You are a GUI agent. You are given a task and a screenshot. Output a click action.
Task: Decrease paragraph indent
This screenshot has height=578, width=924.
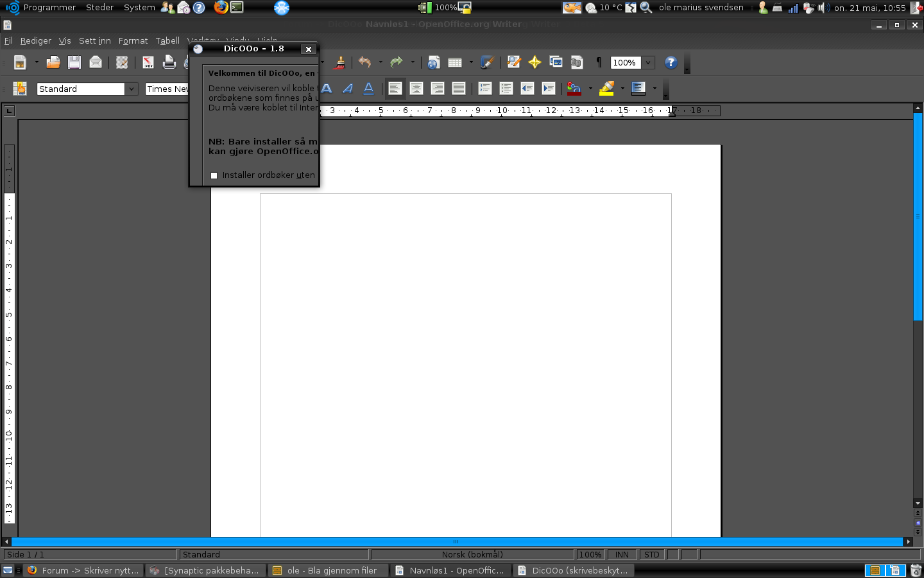coord(527,89)
